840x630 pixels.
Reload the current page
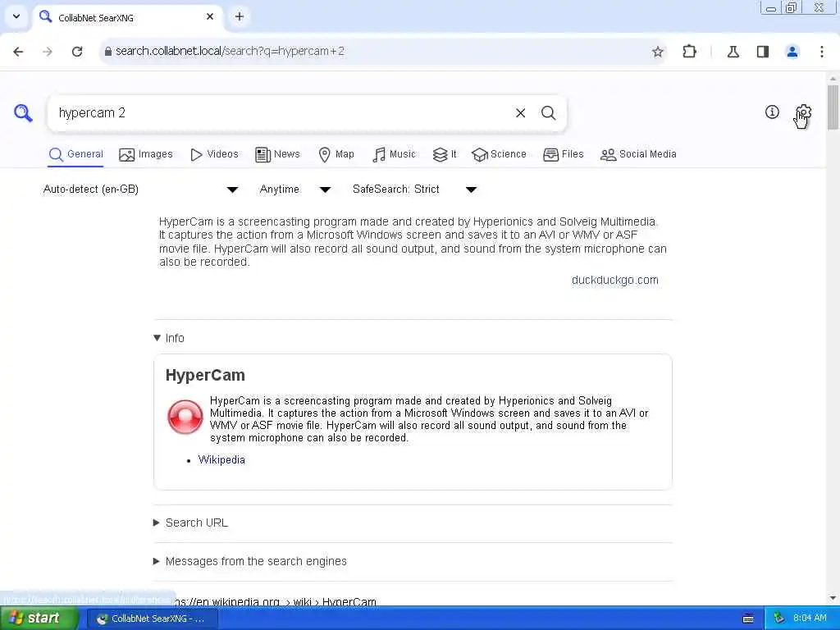(77, 52)
